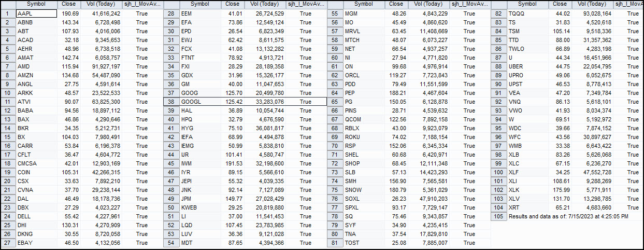Click the FTNT symbol cell

pos(200,58)
